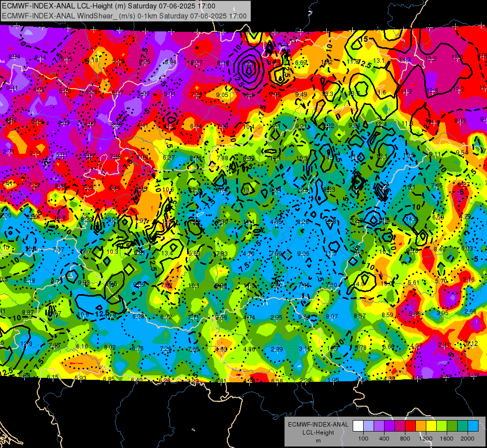
Task: Click the light lavender legend swatch
Action: (369, 426)
